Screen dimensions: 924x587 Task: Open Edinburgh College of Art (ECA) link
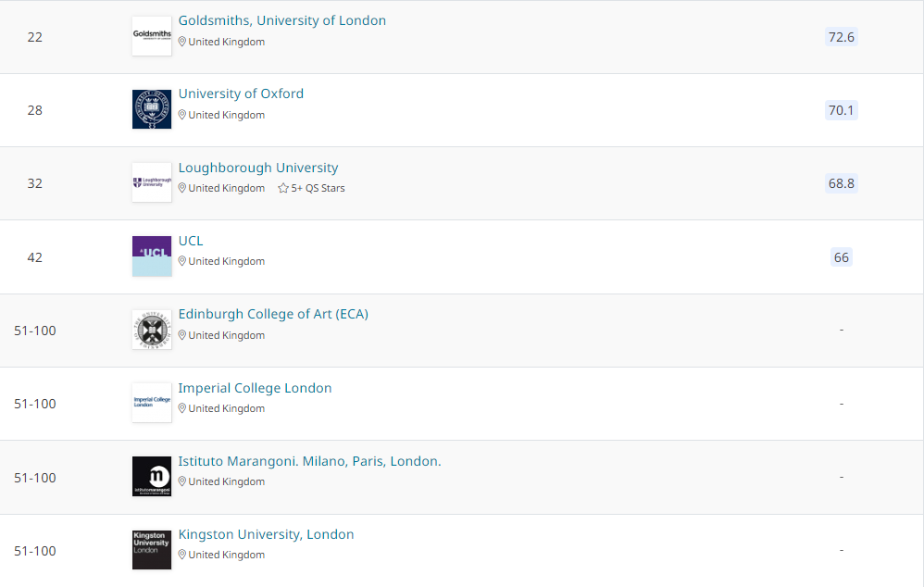pyautogui.click(x=273, y=314)
